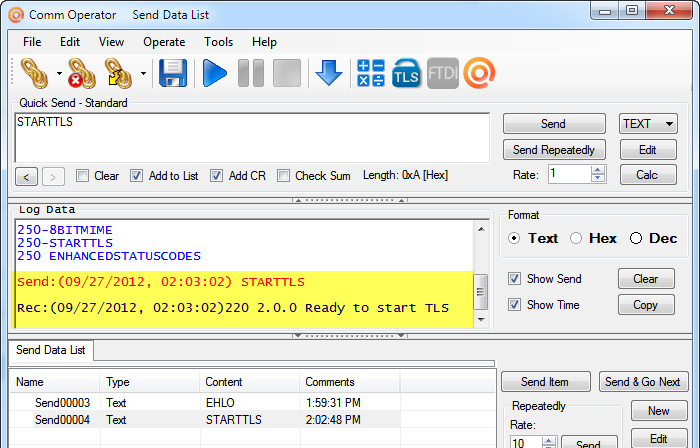700x448 pixels.
Task: Enable the Check Sum checkbox
Action: [x=283, y=176]
